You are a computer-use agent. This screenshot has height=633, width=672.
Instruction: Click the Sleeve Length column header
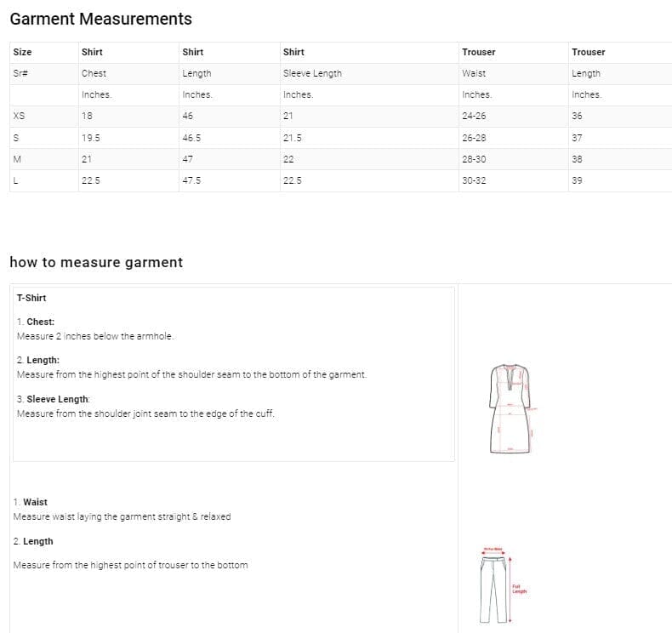(312, 73)
